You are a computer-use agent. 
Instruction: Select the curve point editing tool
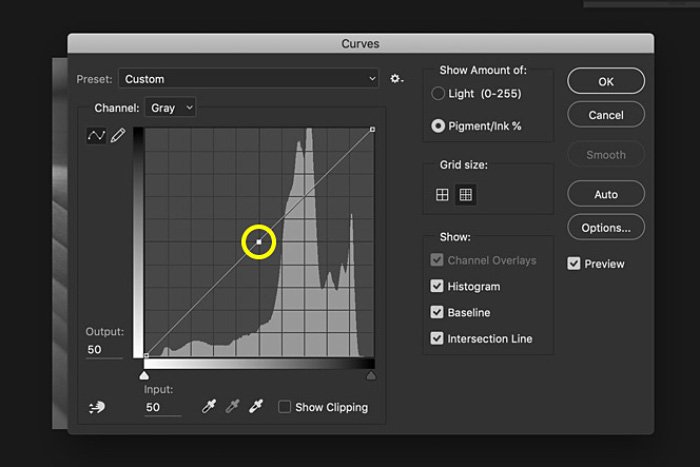(x=97, y=136)
